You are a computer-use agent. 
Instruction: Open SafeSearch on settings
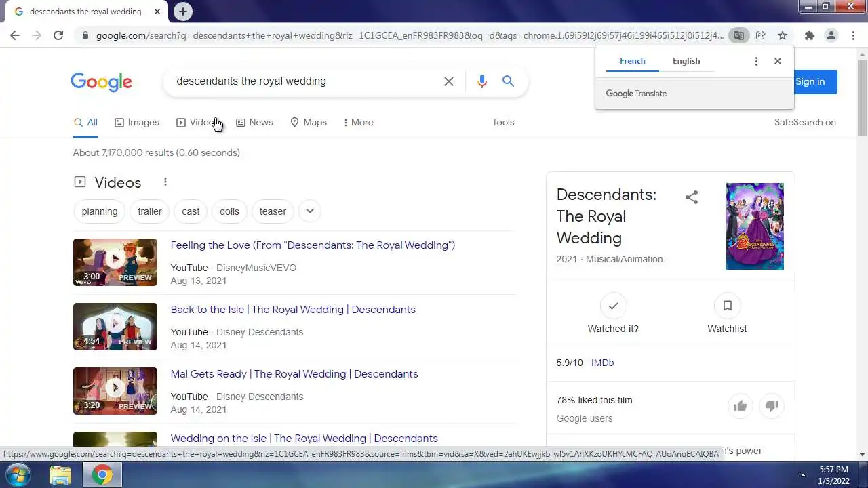[805, 123]
